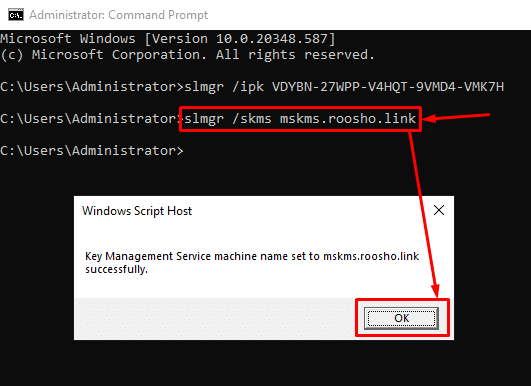Click '(c) Microsoft Corporation. All rights reserved.' line

pos(188,55)
